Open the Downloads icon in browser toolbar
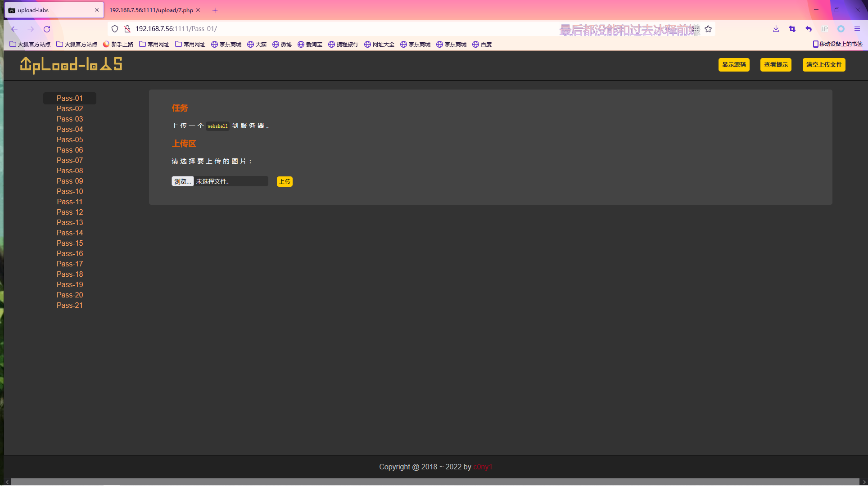Viewport: 868px width, 486px height. 775,29
